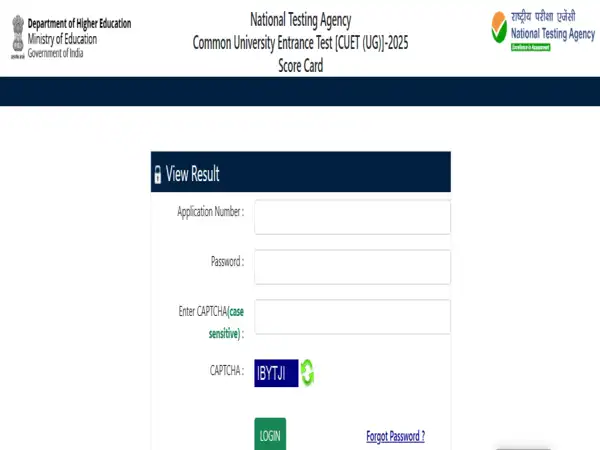
Task: Click the Government of India emblem
Action: [18, 37]
